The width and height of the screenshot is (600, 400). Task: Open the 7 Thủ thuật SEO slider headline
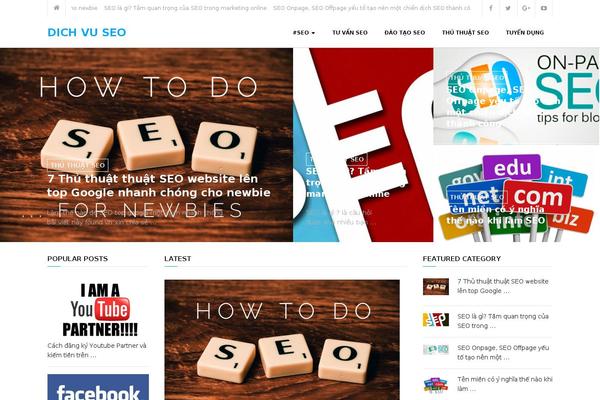(x=159, y=185)
